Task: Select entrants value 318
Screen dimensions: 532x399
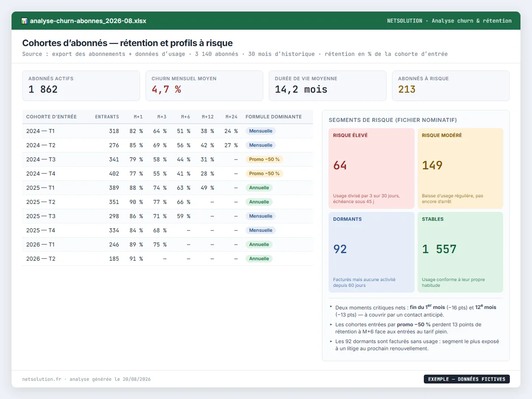Action: tap(114, 131)
